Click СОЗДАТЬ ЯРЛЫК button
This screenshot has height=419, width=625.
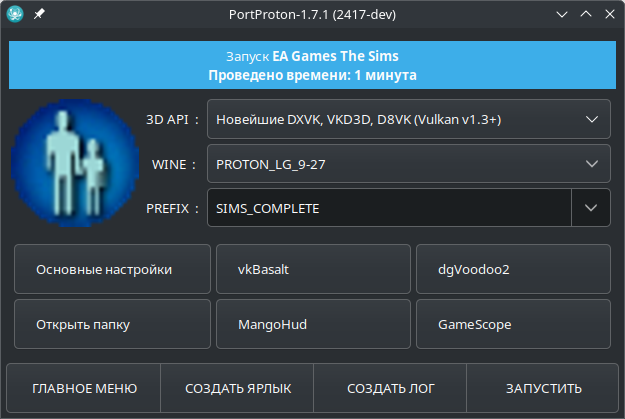pos(237,388)
